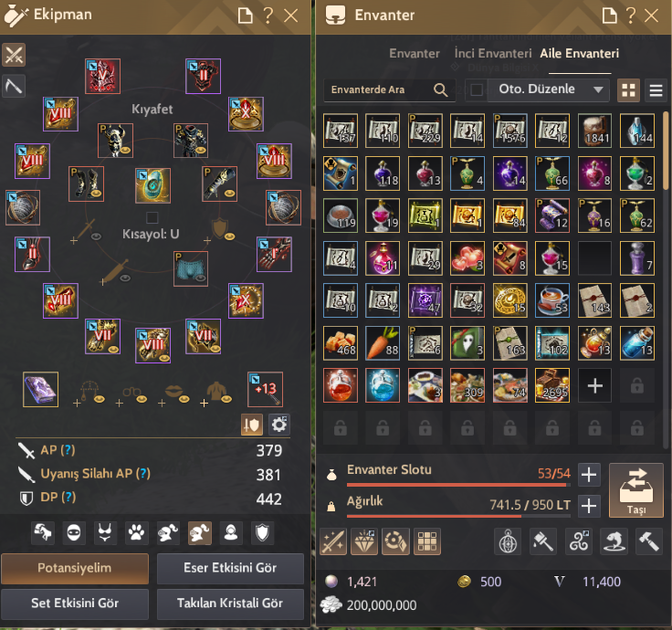Select the life skill tool gear icon
The image size is (672, 630).
[14, 86]
